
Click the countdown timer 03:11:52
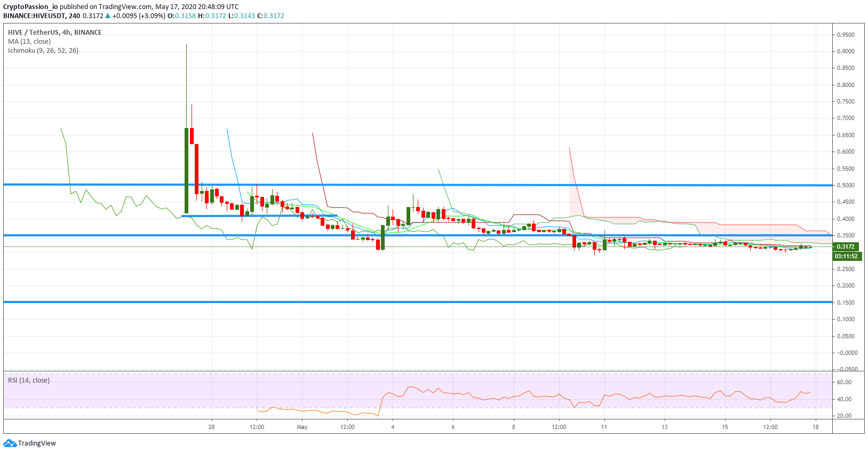(846, 256)
